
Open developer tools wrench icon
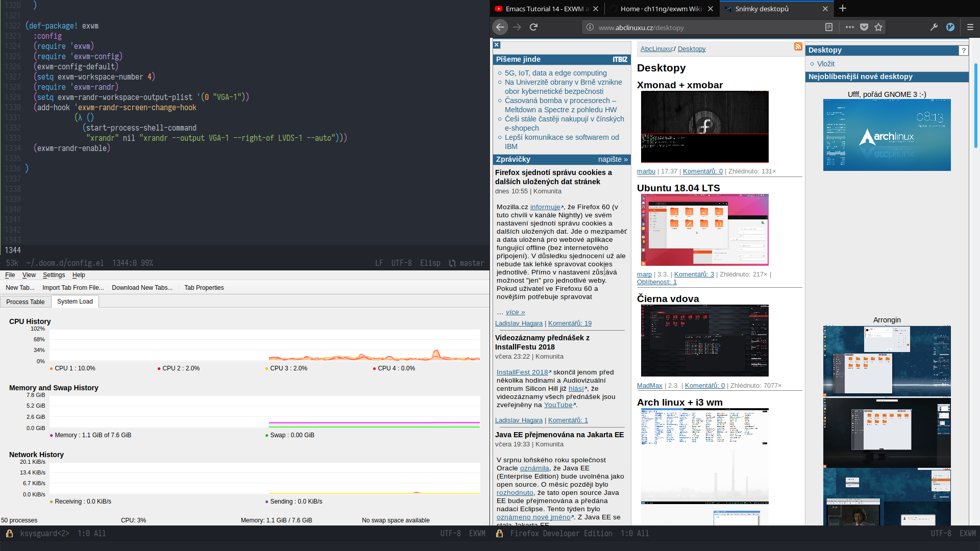934,27
